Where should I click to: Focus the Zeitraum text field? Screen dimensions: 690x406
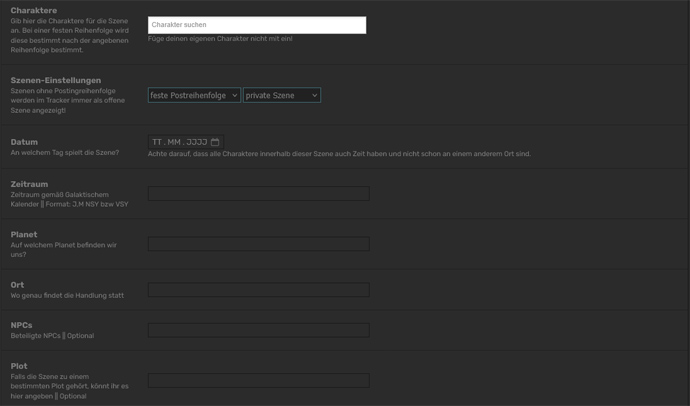click(258, 194)
